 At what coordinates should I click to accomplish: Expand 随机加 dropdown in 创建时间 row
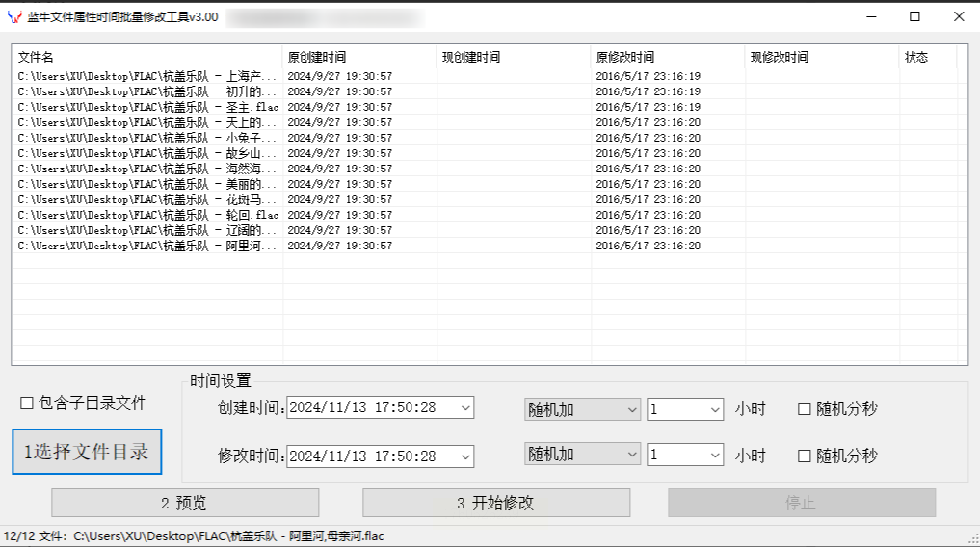coord(632,409)
